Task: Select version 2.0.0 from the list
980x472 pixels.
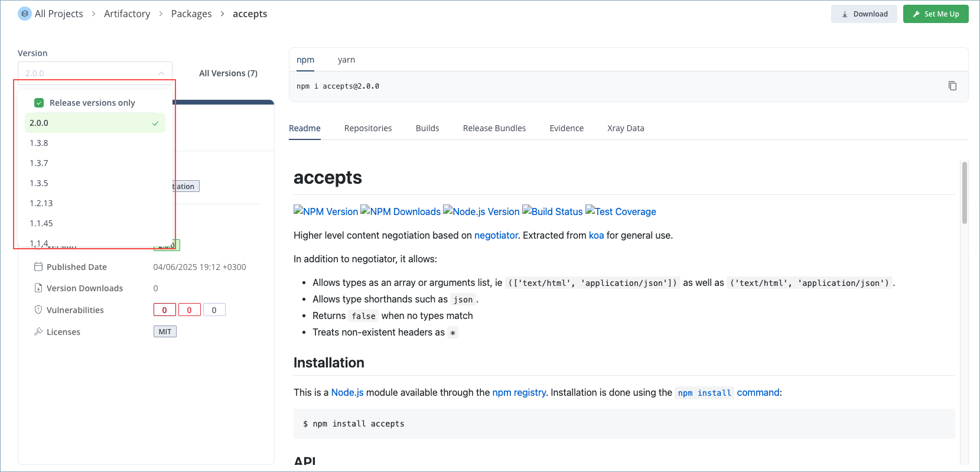Action: [95, 123]
